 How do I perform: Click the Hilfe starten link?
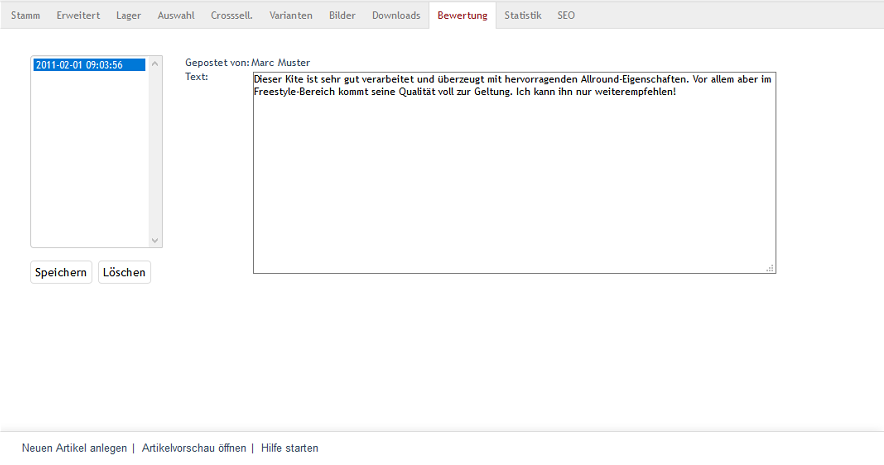pyautogui.click(x=290, y=448)
